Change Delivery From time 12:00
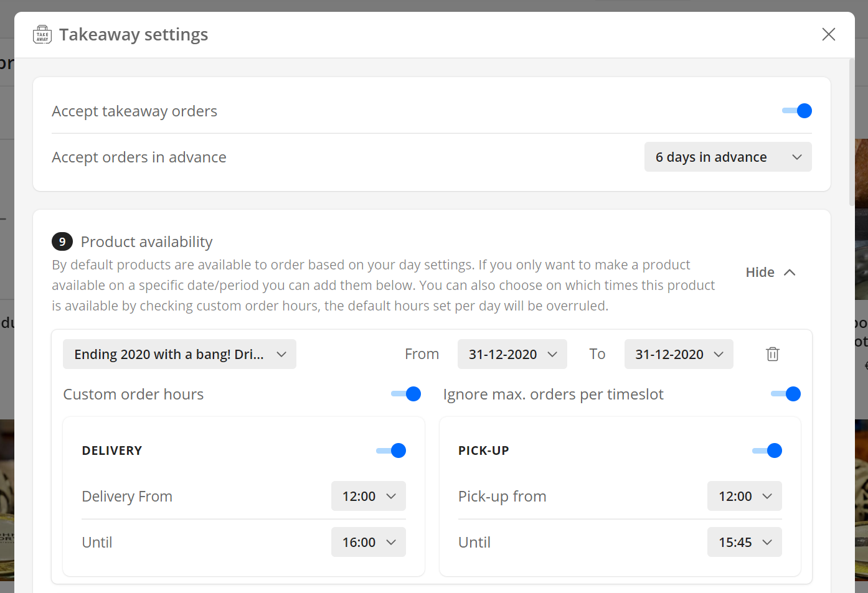This screenshot has height=593, width=868. pos(369,496)
